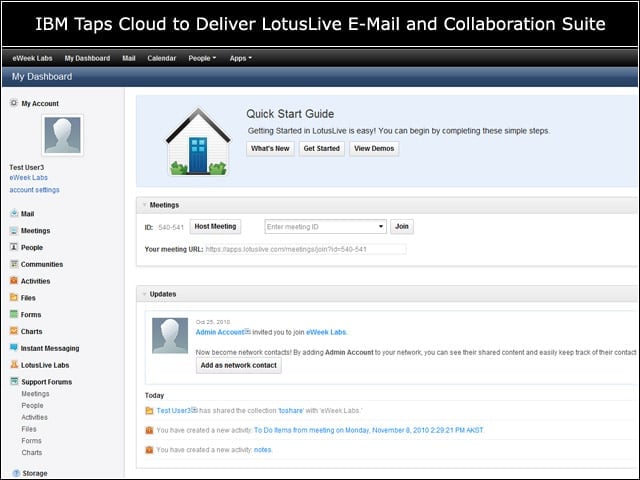Open the People dropdown in top navigation
This screenshot has width=640, height=480.
click(x=202, y=58)
